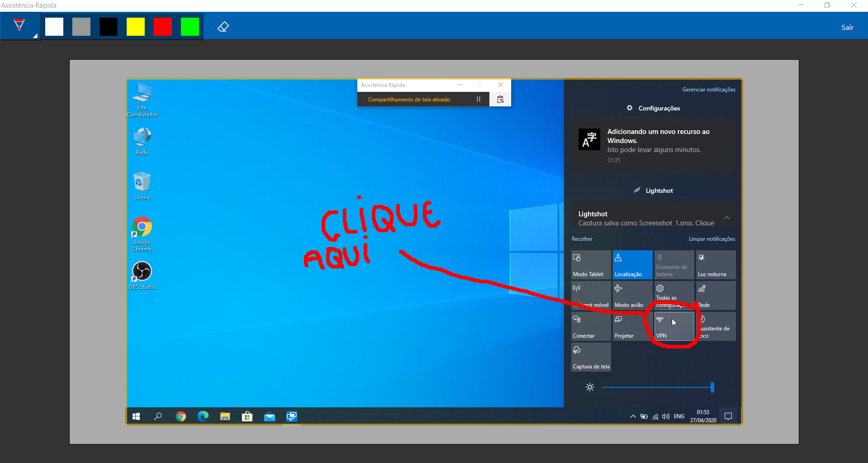The image size is (868, 463).
Task: Click the volume speaker tray icon
Action: [666, 416]
